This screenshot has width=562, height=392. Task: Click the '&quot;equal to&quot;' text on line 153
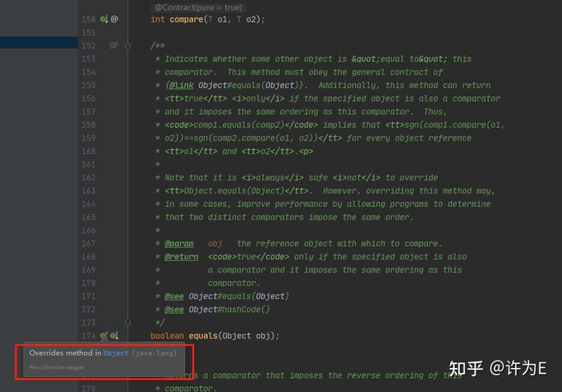click(x=400, y=59)
